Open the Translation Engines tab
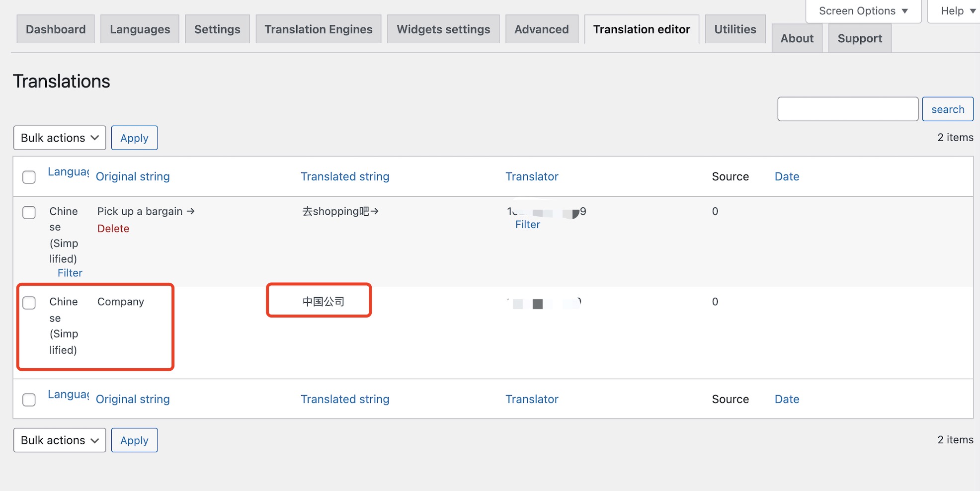Screen dimensions: 980x491 [318, 30]
